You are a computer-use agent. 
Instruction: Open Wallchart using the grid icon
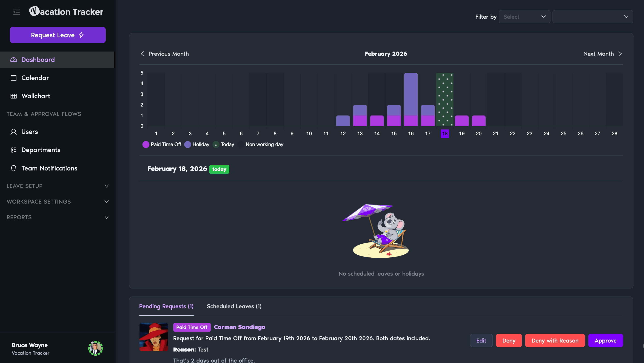pyautogui.click(x=14, y=96)
